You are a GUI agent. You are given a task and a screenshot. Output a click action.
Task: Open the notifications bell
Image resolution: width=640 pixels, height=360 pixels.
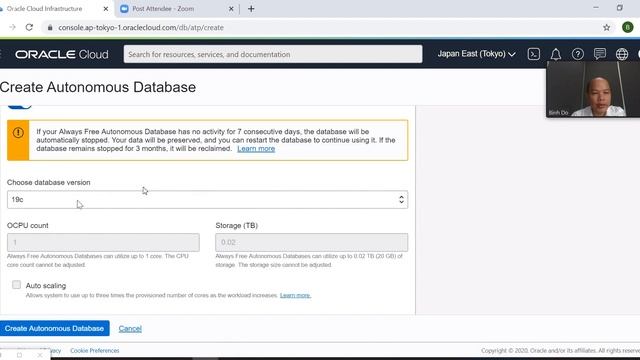(x=556, y=54)
